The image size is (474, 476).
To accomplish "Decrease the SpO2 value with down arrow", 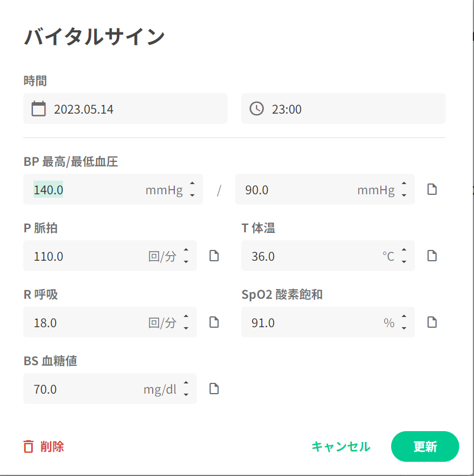I will [404, 328].
